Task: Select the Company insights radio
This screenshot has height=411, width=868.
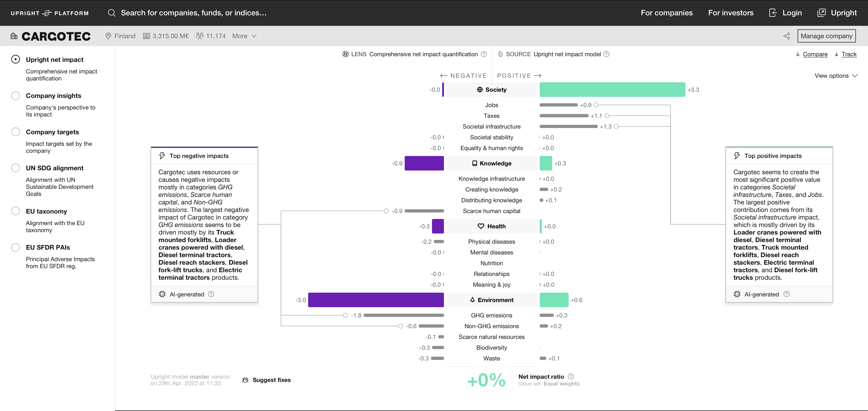Action: click(16, 96)
